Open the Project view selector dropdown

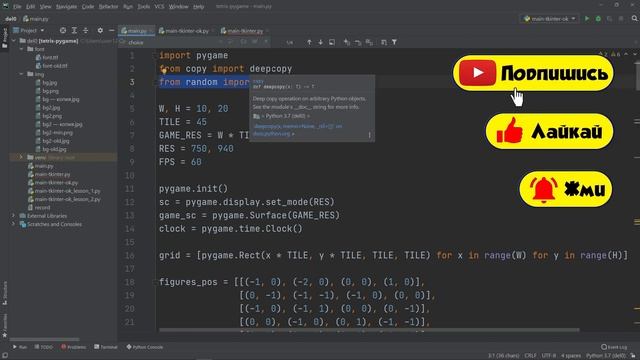[x=29, y=31]
